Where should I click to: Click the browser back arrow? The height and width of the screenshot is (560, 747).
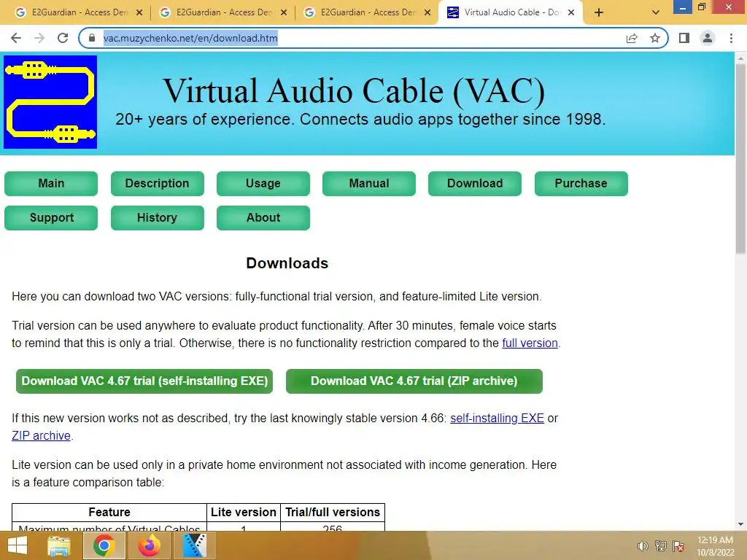click(16, 38)
